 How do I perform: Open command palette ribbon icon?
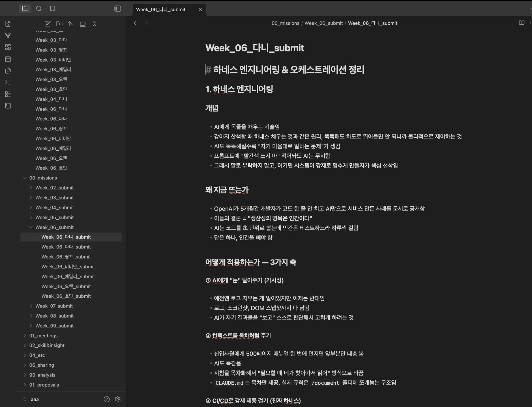[8, 82]
